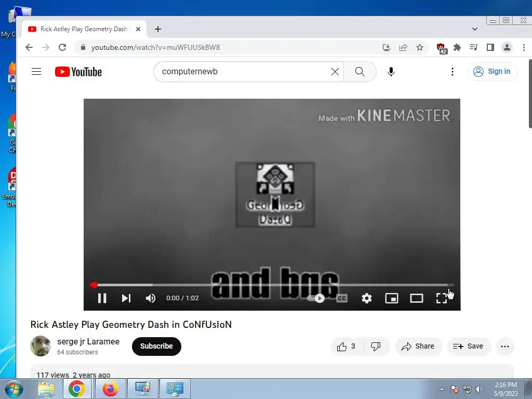Open the system volume tray icon
The width and height of the screenshot is (532, 399).
[480, 389]
